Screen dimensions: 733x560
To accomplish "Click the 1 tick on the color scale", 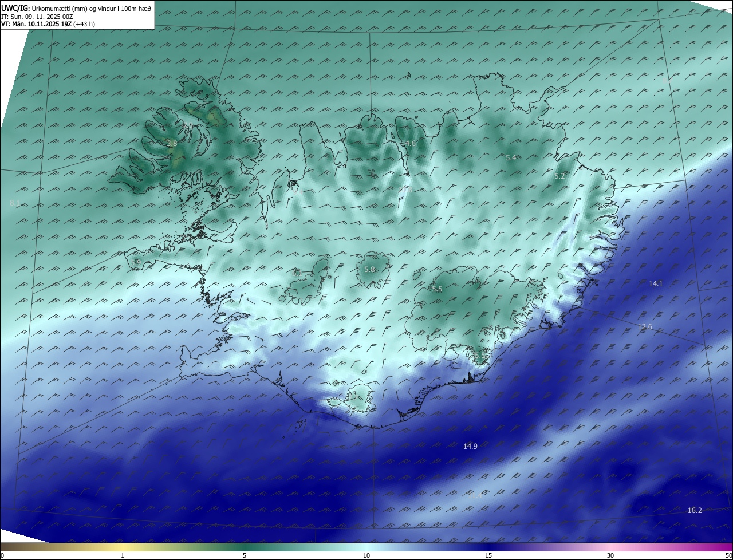I will [123, 555].
